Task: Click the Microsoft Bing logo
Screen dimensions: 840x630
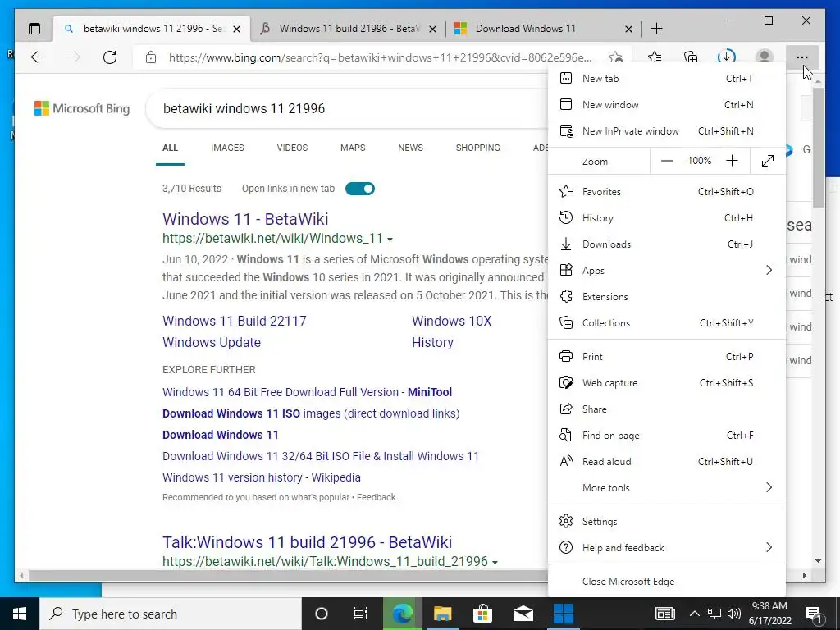Action: point(82,108)
